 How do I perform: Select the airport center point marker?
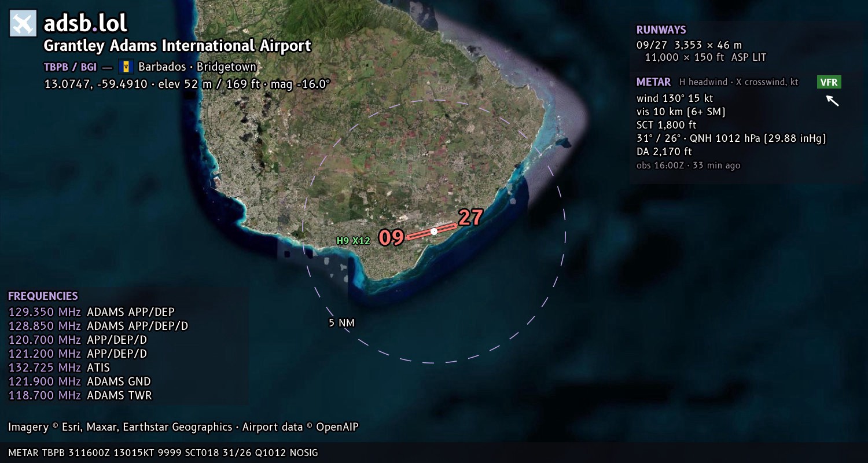click(434, 231)
